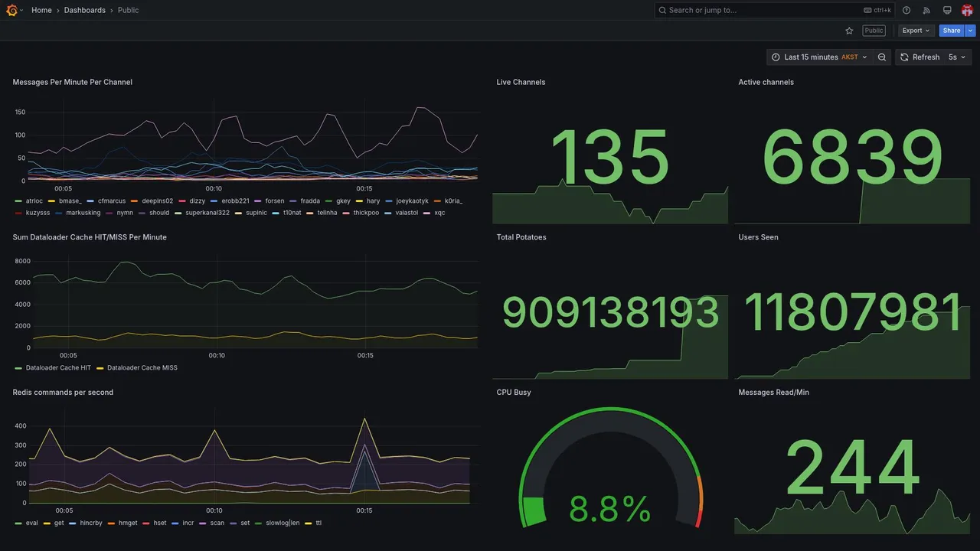Open the Export dropdown menu
980x551 pixels.
916,31
